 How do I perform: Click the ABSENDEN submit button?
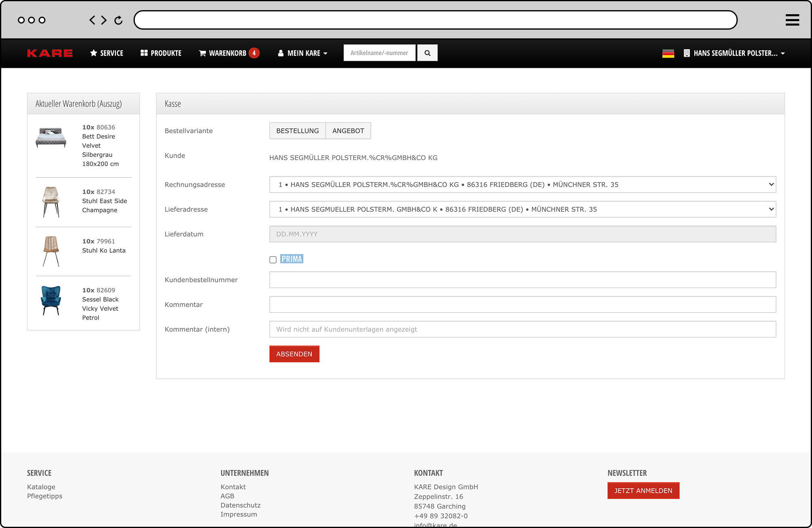(294, 354)
